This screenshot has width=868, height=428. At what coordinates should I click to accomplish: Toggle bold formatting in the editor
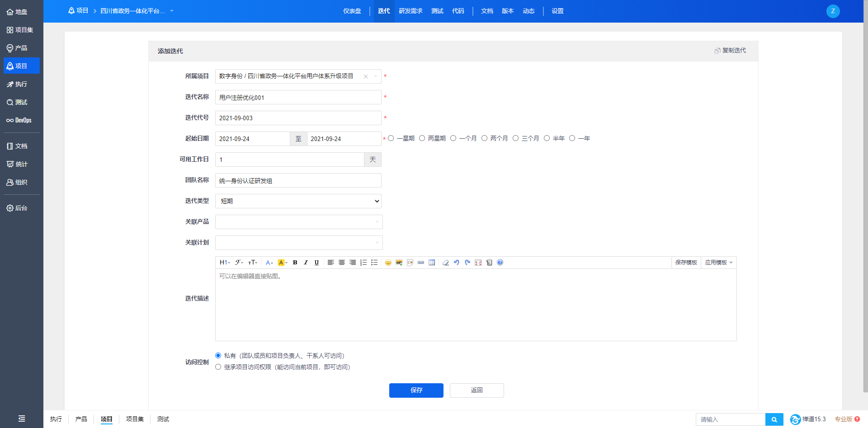pos(295,263)
